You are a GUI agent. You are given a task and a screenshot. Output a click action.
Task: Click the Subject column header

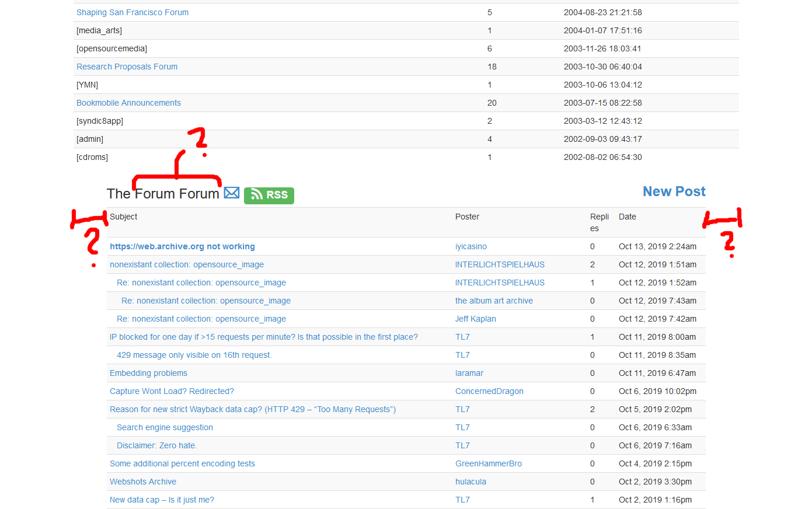point(124,217)
